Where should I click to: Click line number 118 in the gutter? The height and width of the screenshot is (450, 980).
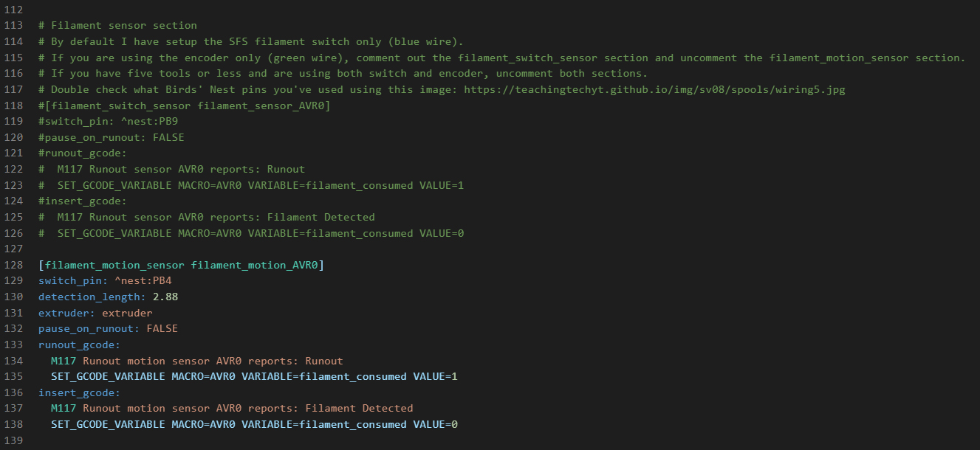14,105
